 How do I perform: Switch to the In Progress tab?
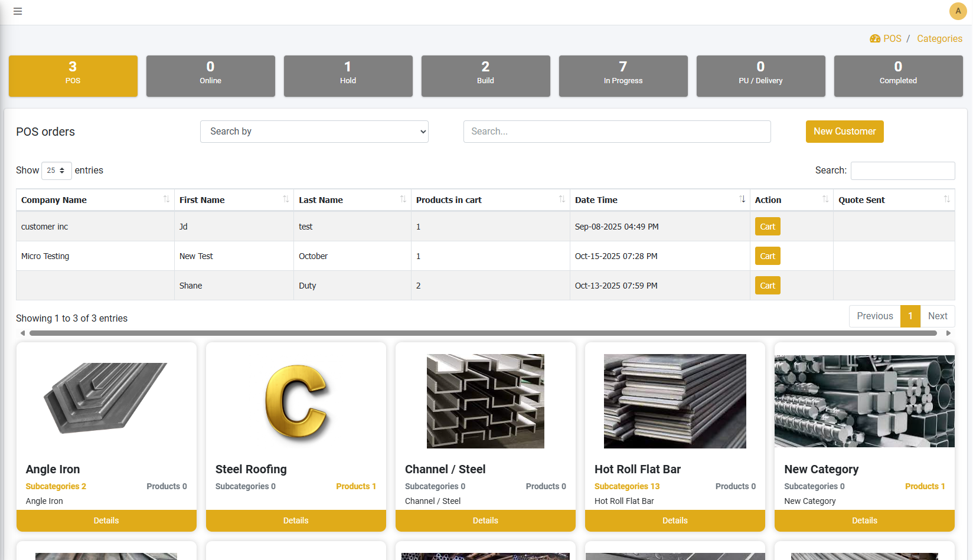[x=623, y=76]
